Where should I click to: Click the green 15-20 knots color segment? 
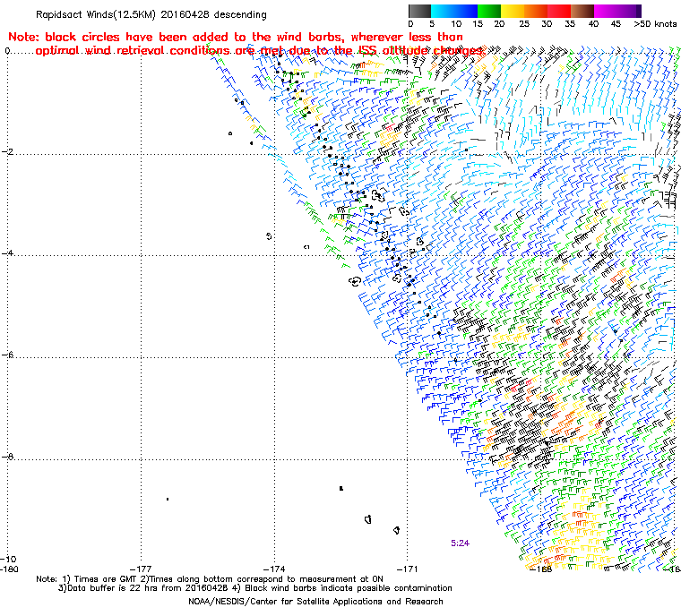489,12
